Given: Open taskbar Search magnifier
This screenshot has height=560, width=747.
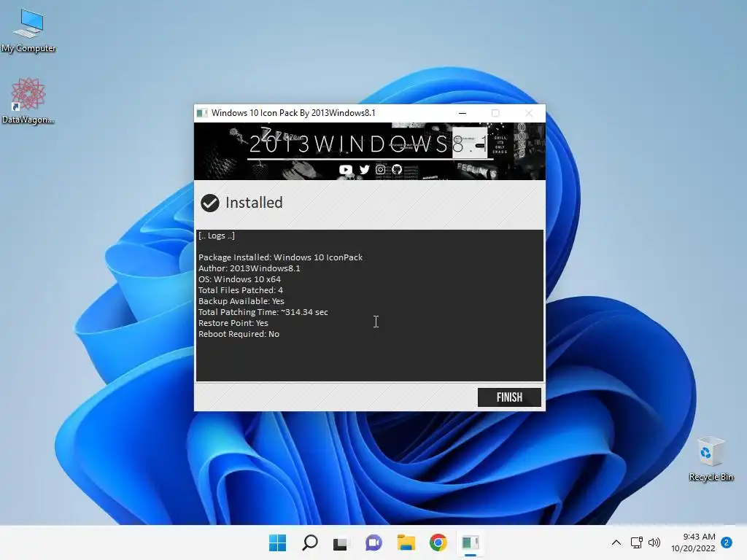Looking at the screenshot, I should coord(309,542).
